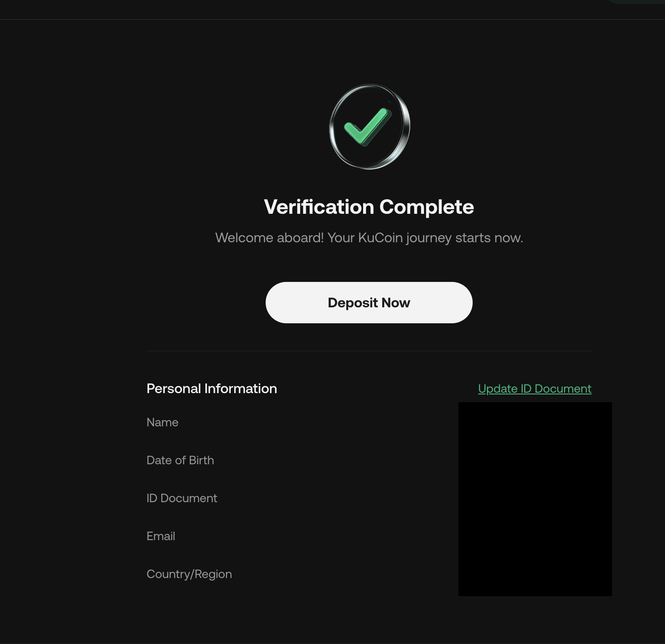The width and height of the screenshot is (665, 644).
Task: Click the ID Document row label
Action: click(182, 498)
